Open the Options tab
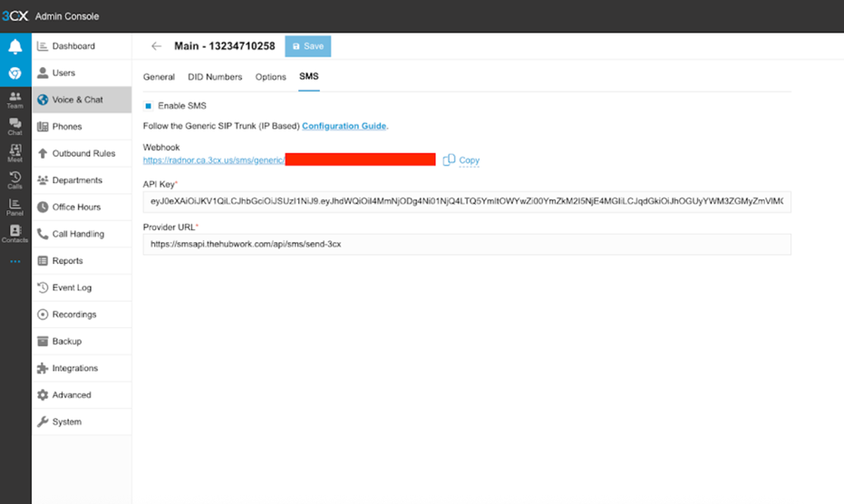The width and height of the screenshot is (844, 504). [x=270, y=77]
